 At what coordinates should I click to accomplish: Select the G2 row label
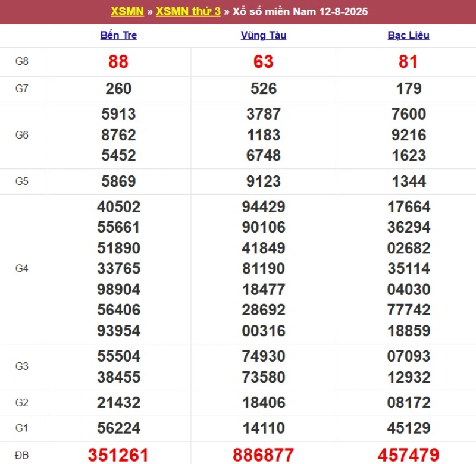tap(22, 403)
